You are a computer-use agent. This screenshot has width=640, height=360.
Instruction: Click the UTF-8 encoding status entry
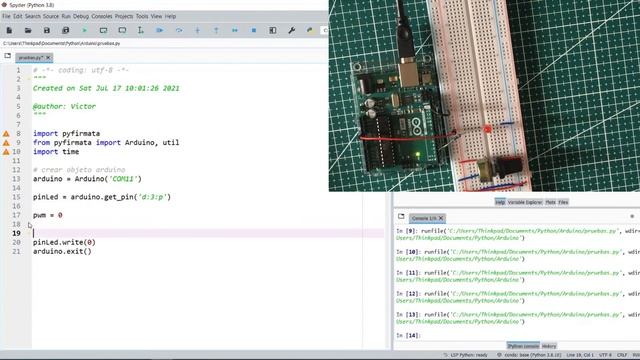pos(605,355)
